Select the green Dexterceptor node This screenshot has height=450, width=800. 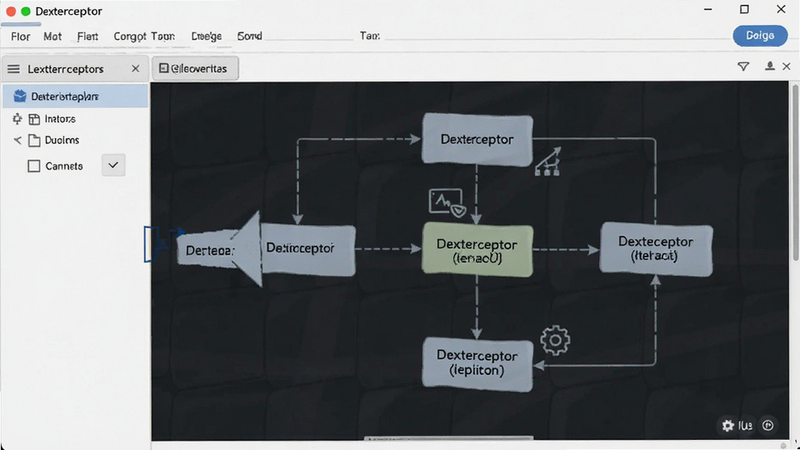tap(478, 250)
